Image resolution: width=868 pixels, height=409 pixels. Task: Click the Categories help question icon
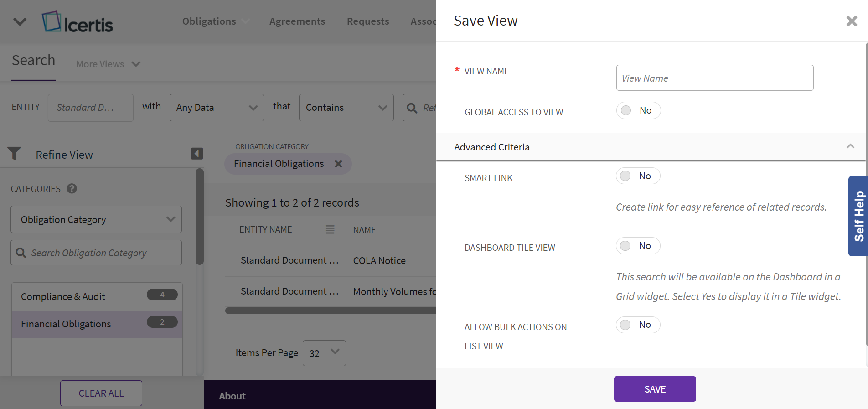(x=72, y=188)
